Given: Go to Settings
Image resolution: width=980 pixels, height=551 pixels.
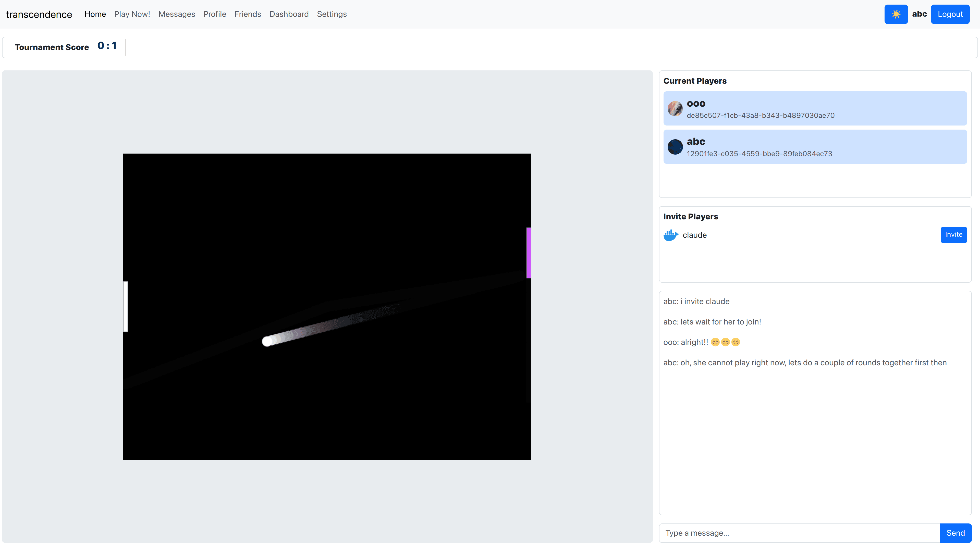Looking at the screenshot, I should pos(332,14).
